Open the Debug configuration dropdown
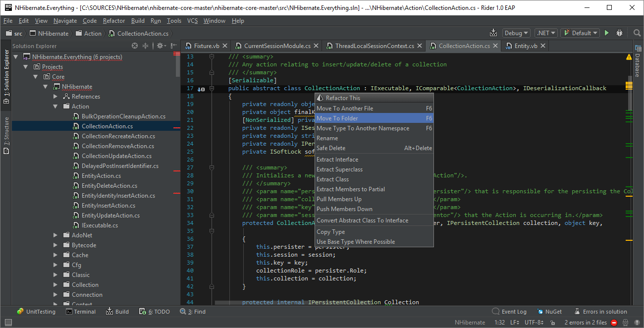 click(x=516, y=33)
